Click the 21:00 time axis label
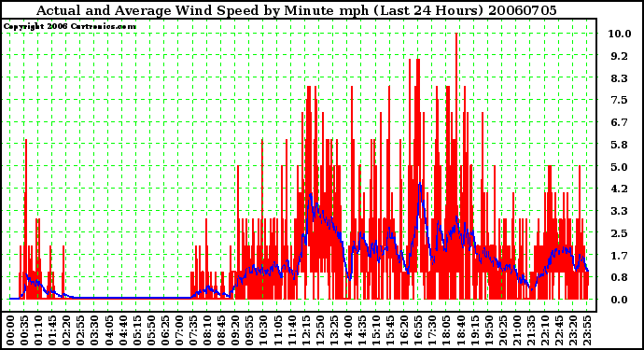644x350 pixels. pyautogui.click(x=517, y=330)
